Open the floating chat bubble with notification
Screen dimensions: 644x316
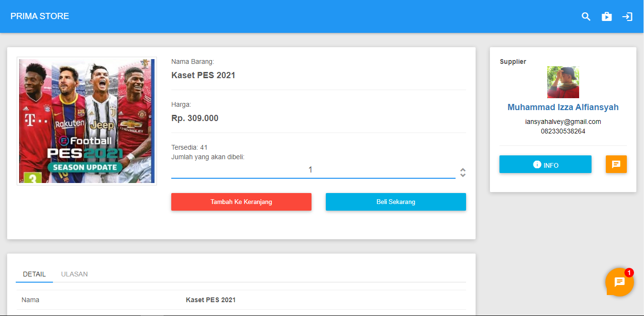click(619, 282)
